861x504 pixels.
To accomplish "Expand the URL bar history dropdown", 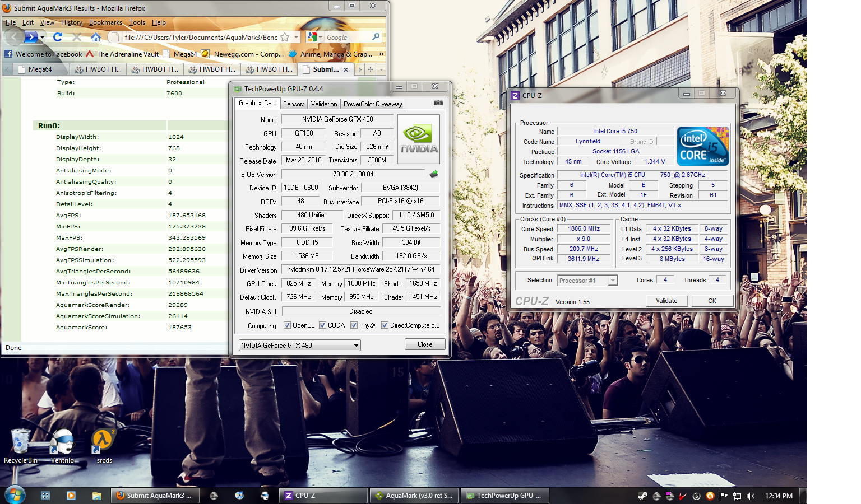I will 297,37.
